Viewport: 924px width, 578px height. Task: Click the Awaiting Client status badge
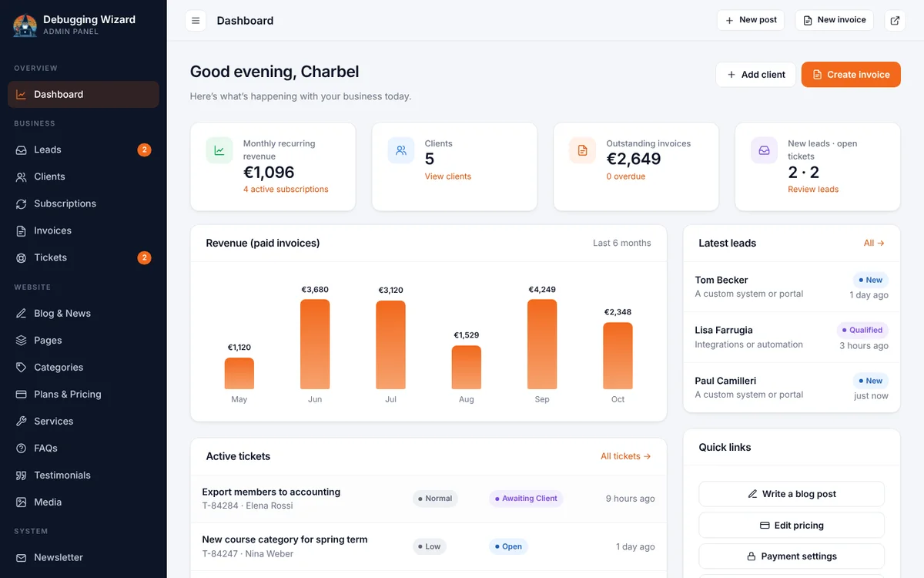(x=526, y=499)
